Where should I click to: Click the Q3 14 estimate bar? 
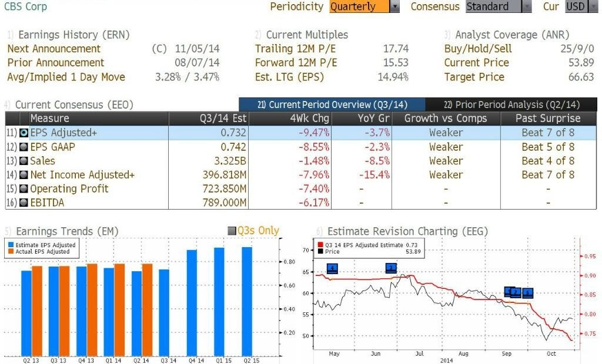click(x=164, y=312)
